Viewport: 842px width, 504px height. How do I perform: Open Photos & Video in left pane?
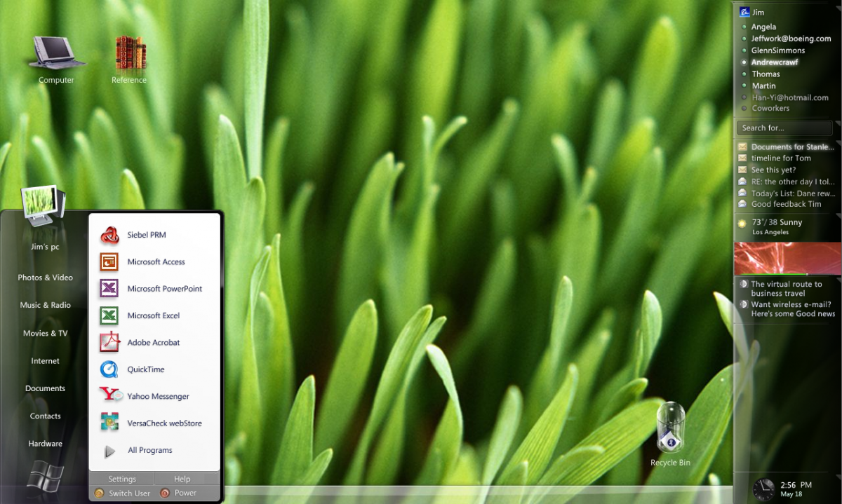(45, 278)
